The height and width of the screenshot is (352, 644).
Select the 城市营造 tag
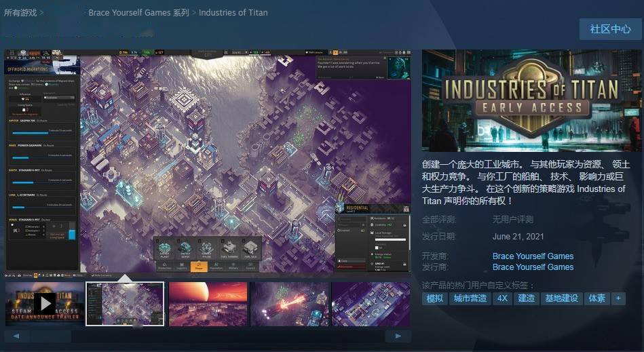470,298
